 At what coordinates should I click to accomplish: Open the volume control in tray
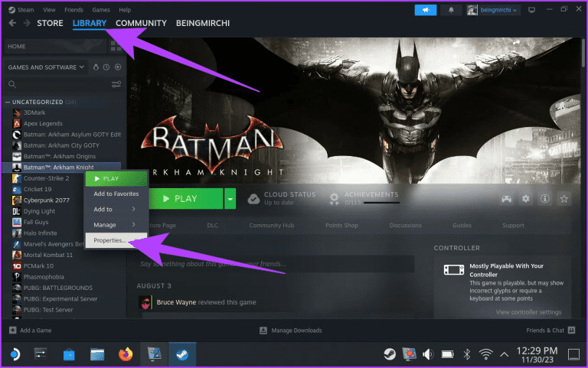[428, 354]
